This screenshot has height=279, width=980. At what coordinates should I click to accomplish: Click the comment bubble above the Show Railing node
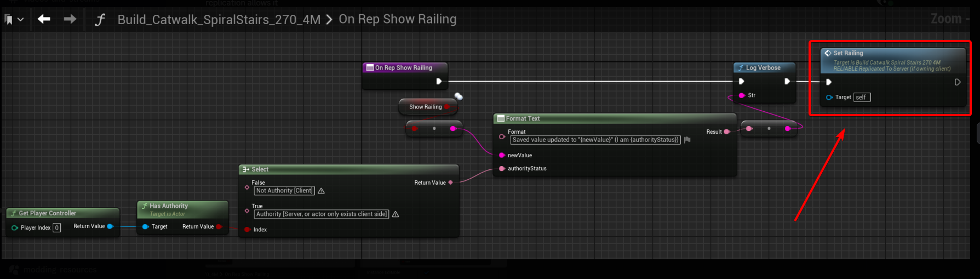click(459, 96)
